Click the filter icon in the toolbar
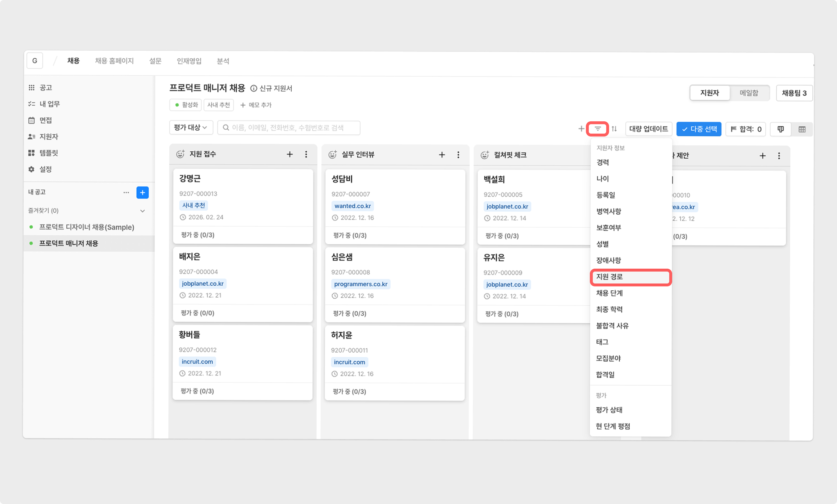837x504 pixels. (597, 129)
